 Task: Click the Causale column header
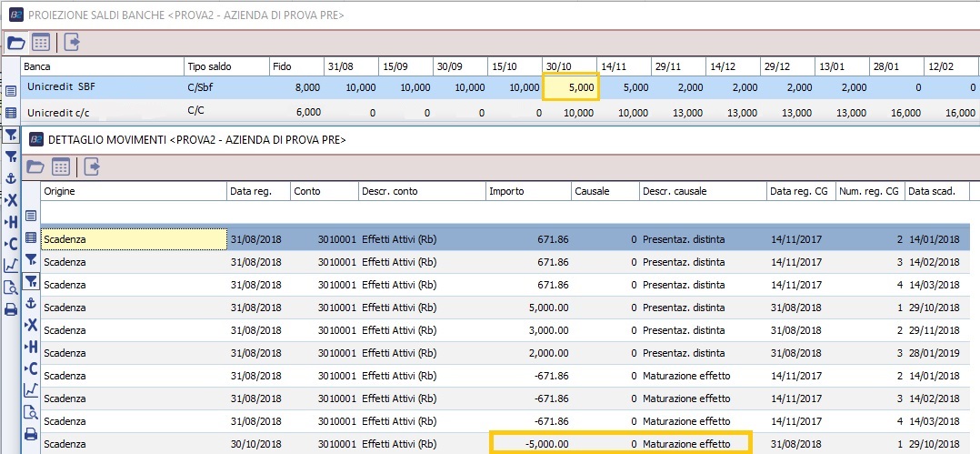coord(605,191)
